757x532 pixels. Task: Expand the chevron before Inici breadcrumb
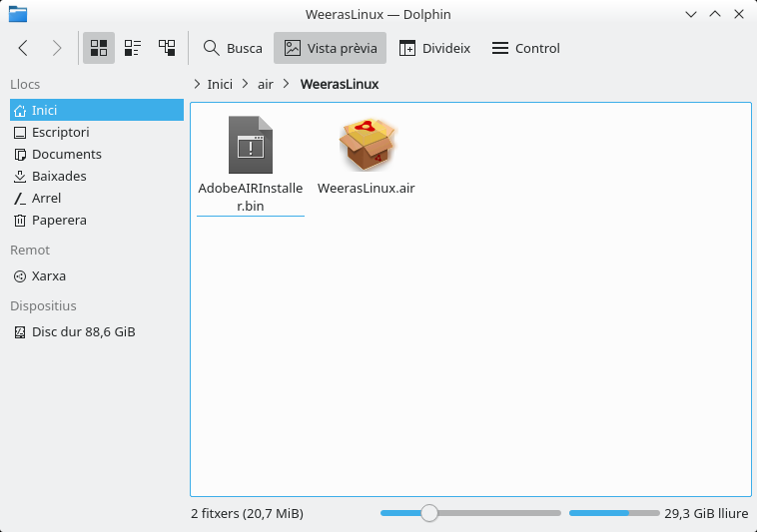tap(197, 85)
